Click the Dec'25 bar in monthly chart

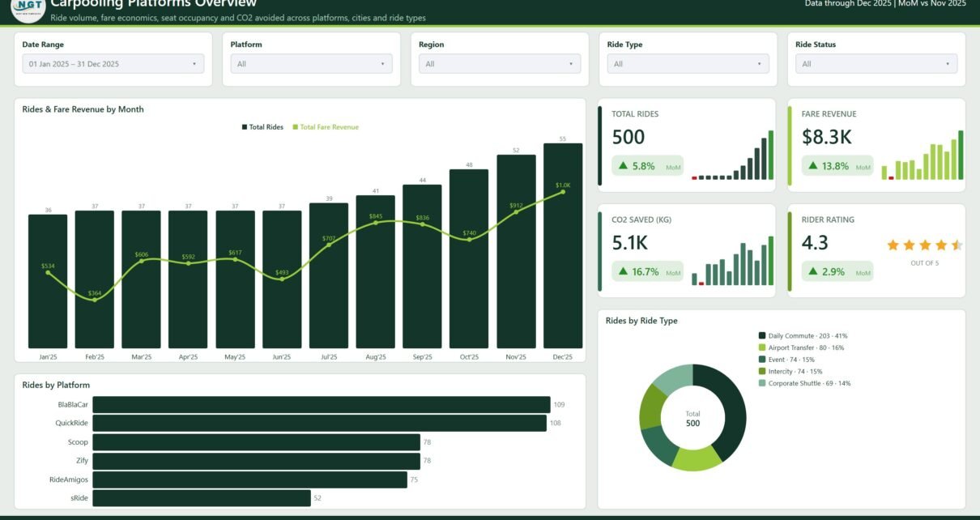tap(563, 245)
